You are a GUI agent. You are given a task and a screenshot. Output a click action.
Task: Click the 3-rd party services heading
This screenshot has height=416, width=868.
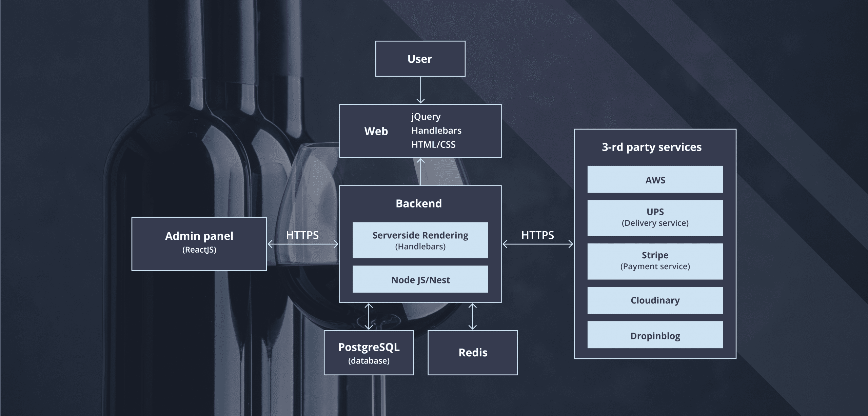tap(651, 147)
